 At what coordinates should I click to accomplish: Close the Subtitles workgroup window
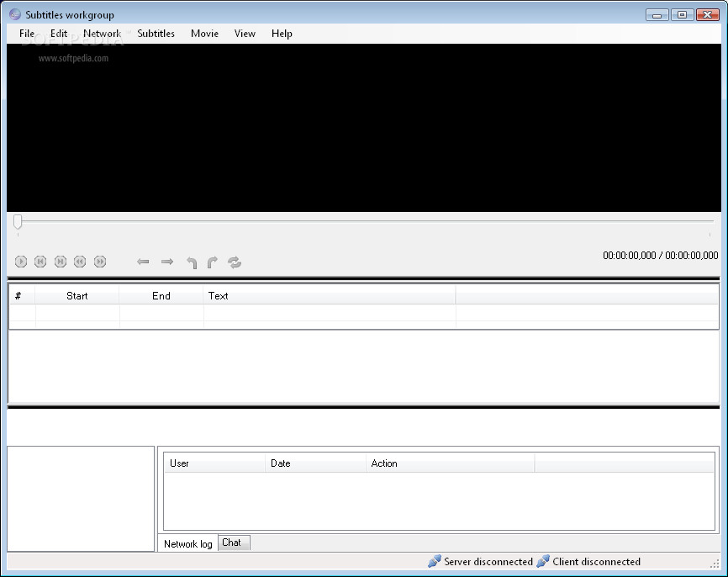point(708,15)
